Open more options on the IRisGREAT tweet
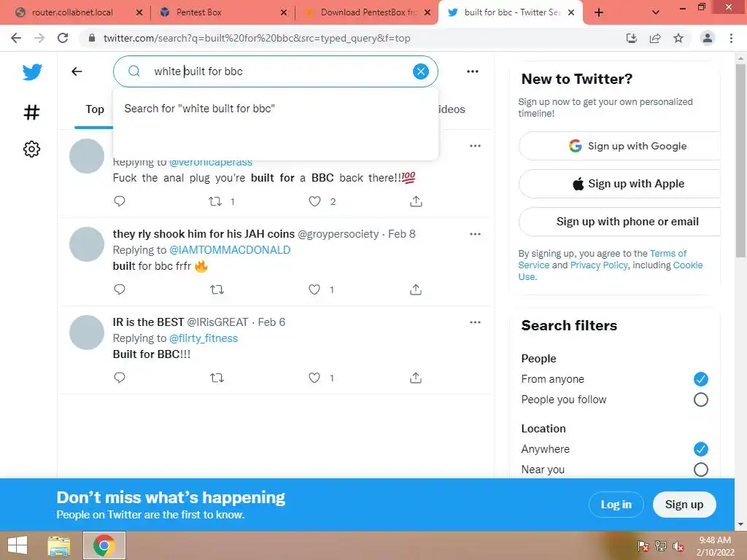 (x=475, y=322)
